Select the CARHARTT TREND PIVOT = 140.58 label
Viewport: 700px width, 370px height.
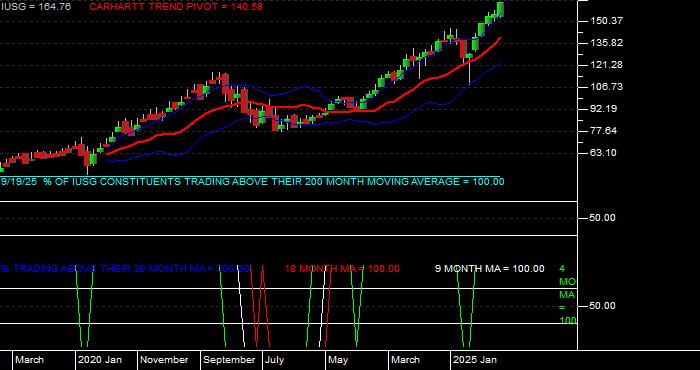[176, 7]
